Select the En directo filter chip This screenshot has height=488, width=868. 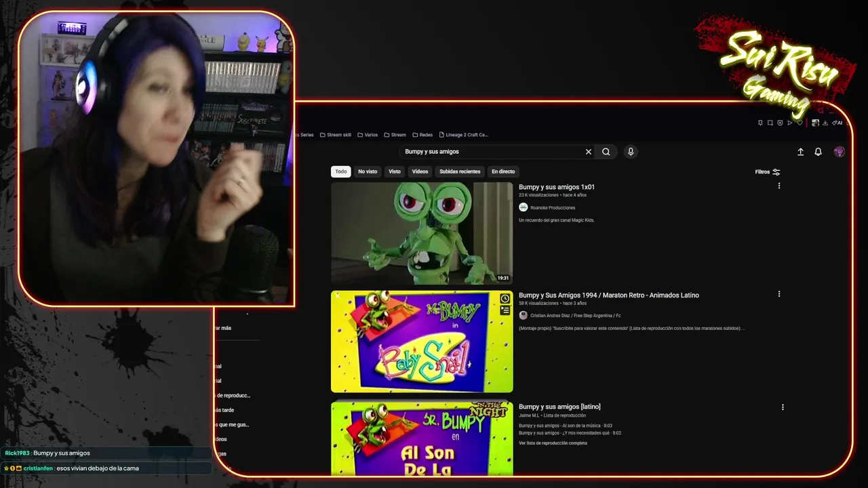(x=503, y=171)
